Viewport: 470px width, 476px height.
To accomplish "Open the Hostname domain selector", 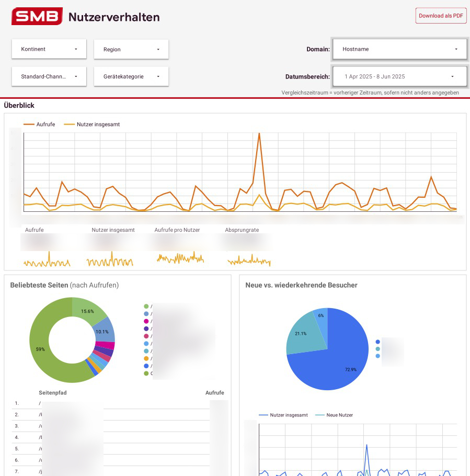I will click(399, 49).
